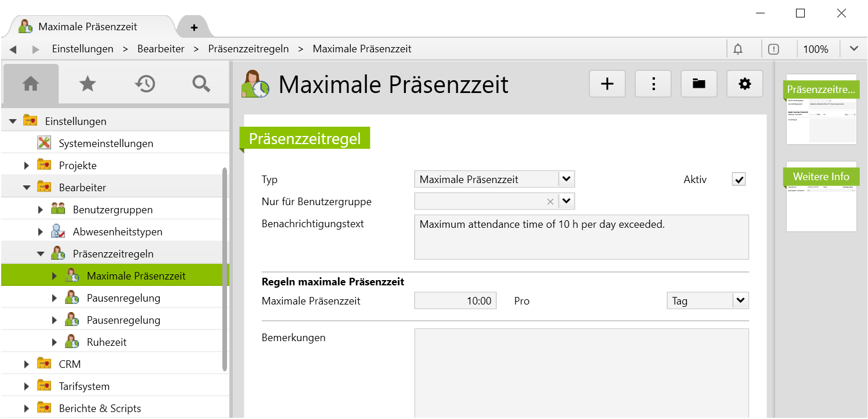Click the Maximale Präsenzzeit time field
The image size is (868, 419).
pos(455,301)
